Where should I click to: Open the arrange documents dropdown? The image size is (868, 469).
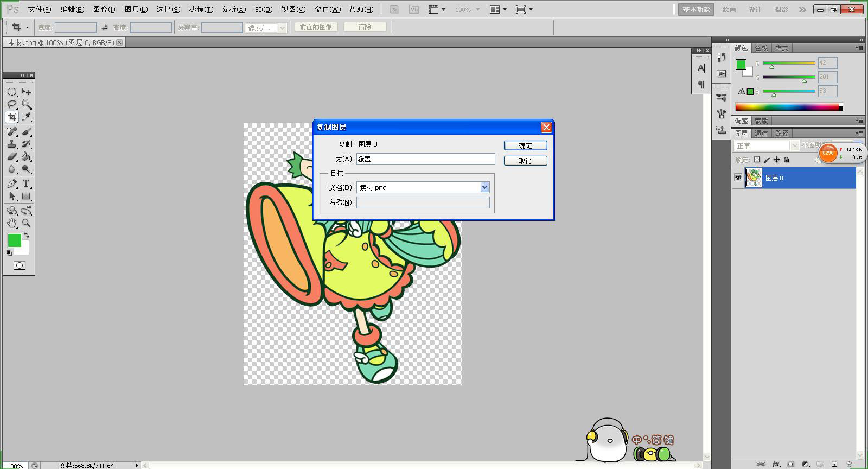[498, 10]
